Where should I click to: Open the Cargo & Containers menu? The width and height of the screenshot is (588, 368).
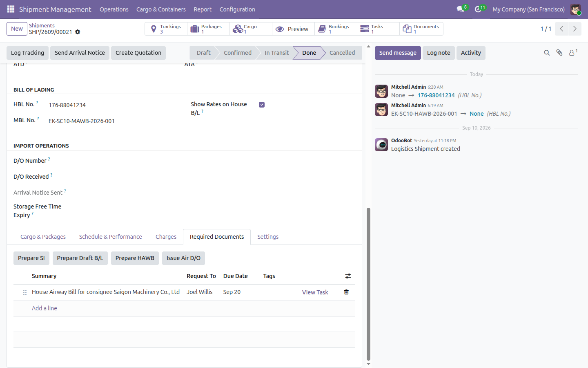pyautogui.click(x=161, y=9)
